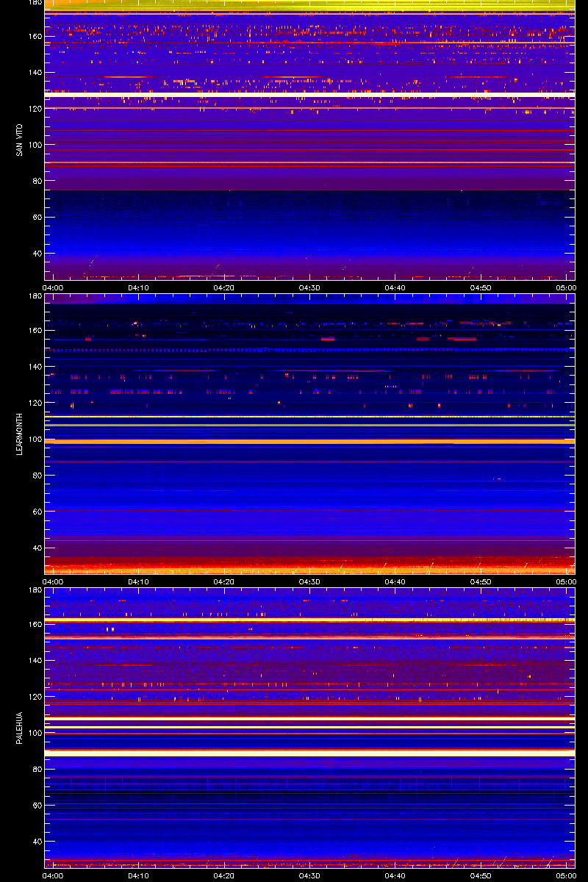Click the 40 frequency tick in Learmonth panel

click(x=37, y=548)
